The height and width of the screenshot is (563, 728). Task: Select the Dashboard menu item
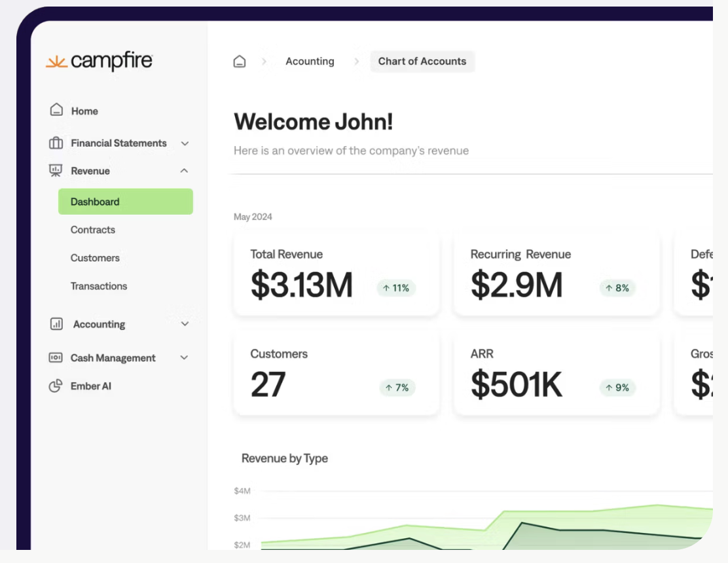pos(125,202)
